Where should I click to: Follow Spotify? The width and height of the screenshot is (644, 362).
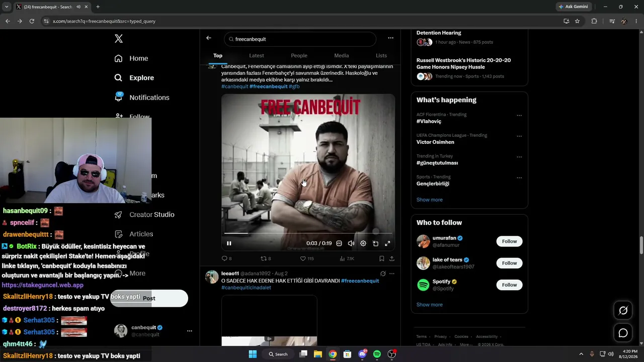(x=509, y=285)
